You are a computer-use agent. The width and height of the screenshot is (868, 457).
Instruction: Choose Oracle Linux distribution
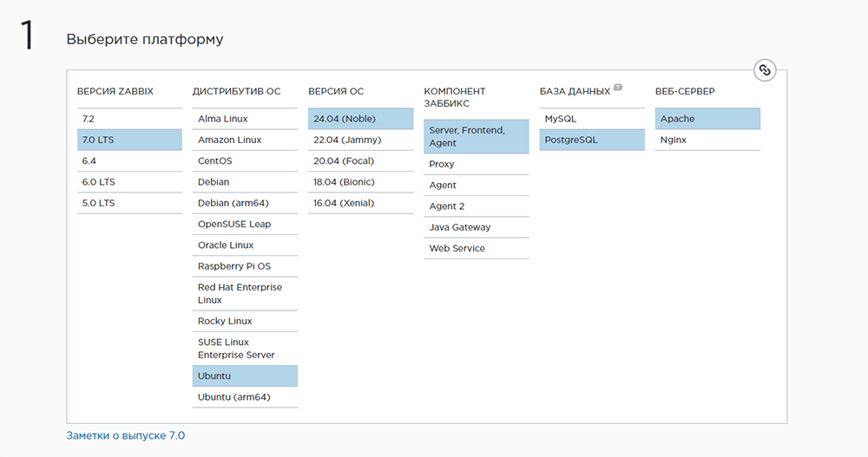245,245
